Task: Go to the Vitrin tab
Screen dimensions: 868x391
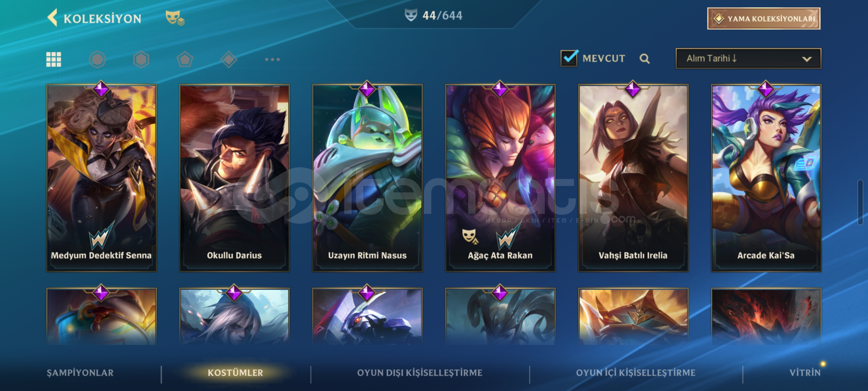Action: (805, 373)
